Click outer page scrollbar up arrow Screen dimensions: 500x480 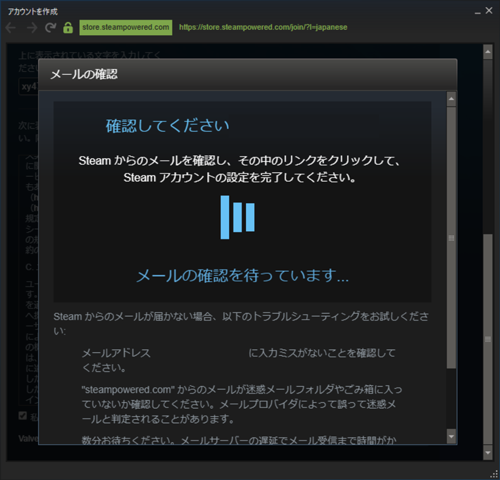488,52
